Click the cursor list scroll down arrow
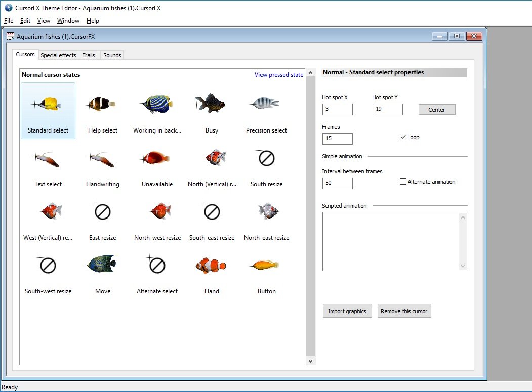Viewport: 532px width, 392px height. (x=310, y=361)
